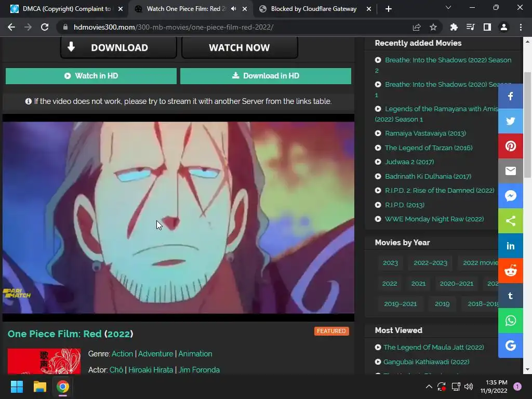This screenshot has width=532, height=399.
Task: Open a new browser tab
Action: [x=389, y=9]
